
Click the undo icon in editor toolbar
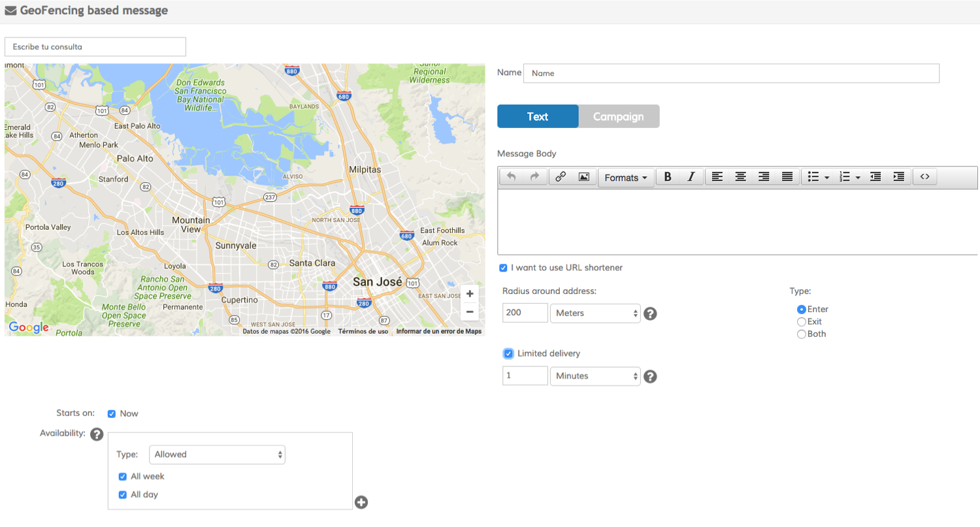coord(512,177)
